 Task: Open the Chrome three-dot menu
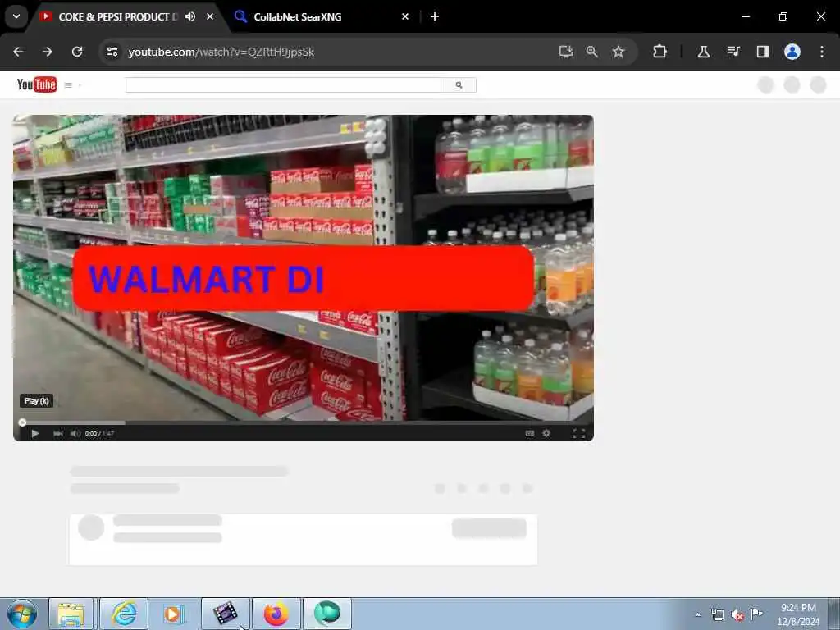[822, 52]
